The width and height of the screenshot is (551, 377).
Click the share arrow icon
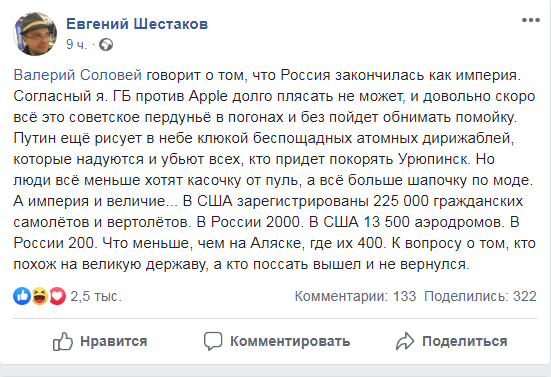pyautogui.click(x=405, y=341)
